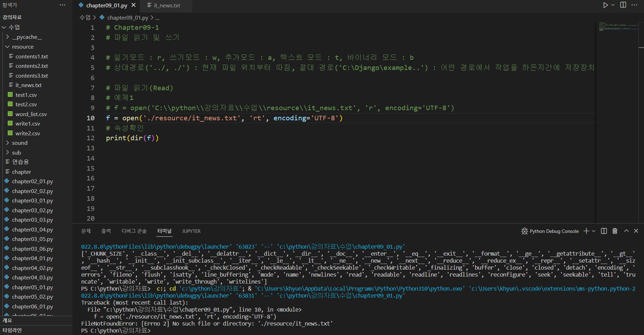644x335 pixels.
Task: Open explorer panel's more actions ellipsis
Action: (x=62, y=5)
